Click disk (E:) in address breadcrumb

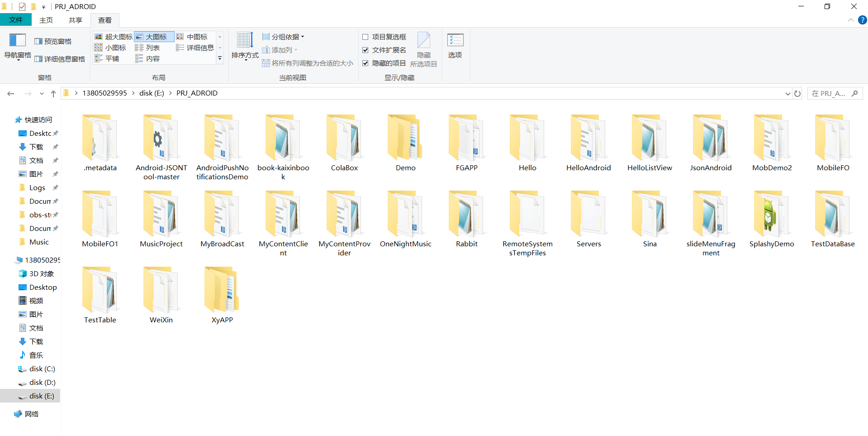click(x=152, y=93)
